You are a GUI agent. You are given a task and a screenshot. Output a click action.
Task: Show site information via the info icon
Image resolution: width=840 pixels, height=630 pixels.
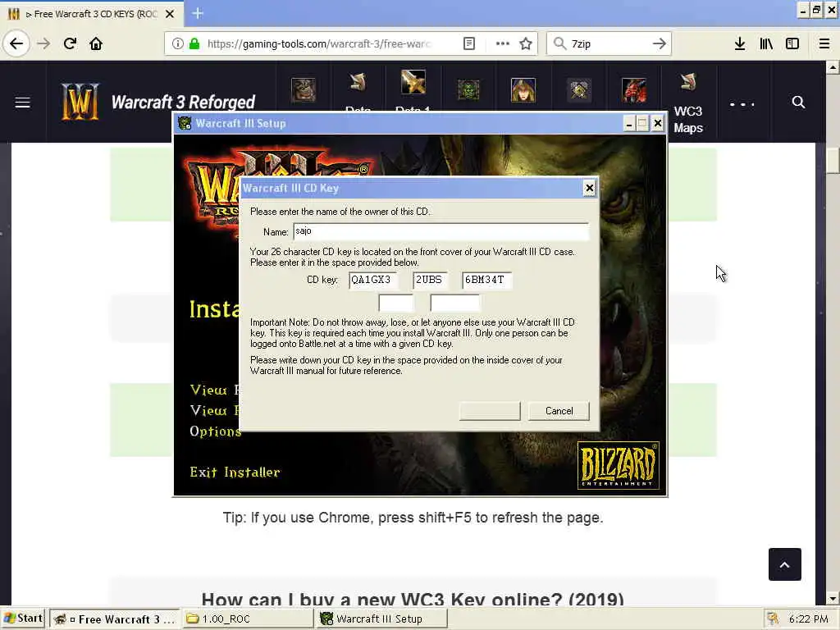pyautogui.click(x=177, y=43)
